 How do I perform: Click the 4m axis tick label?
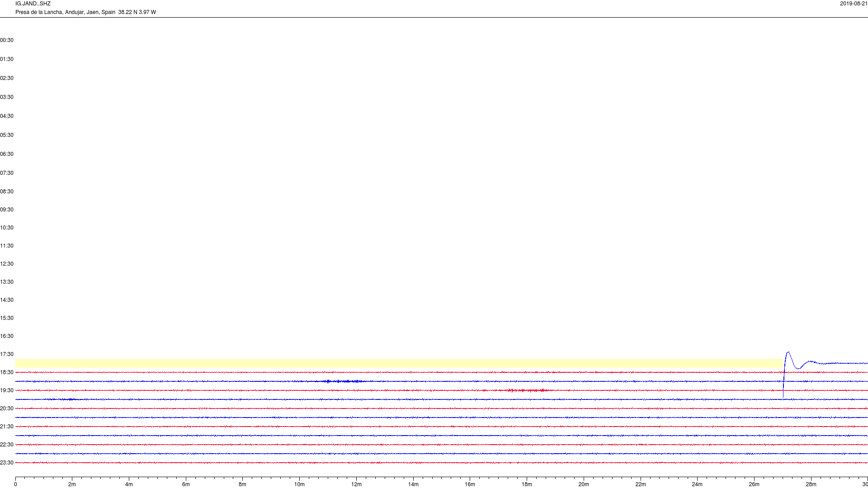pos(129,484)
